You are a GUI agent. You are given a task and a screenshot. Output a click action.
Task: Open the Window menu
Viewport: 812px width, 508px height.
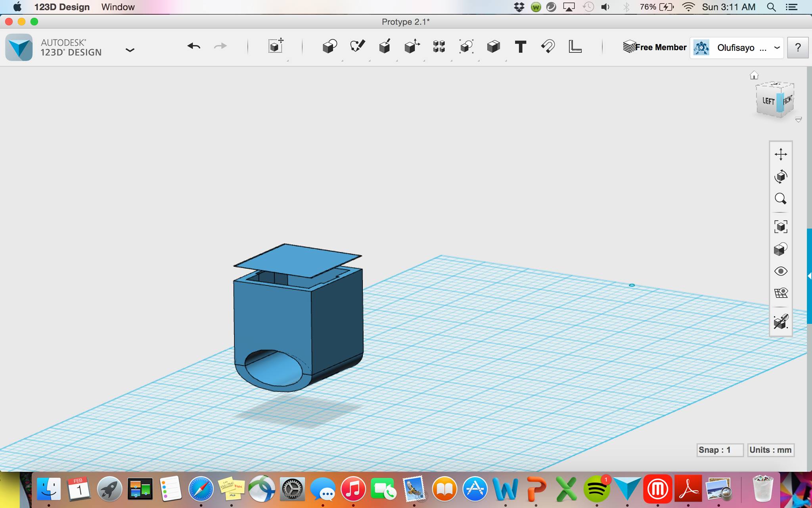(x=118, y=7)
